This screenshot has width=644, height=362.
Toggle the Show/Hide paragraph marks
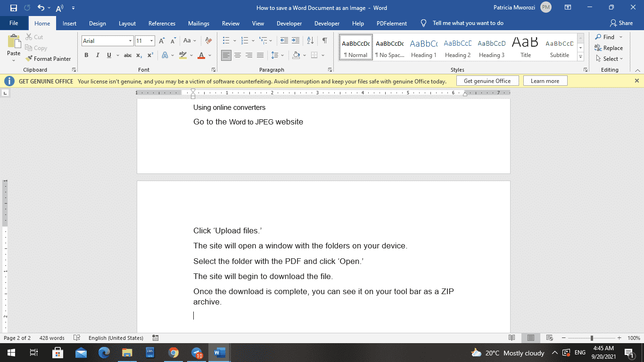coord(323,41)
